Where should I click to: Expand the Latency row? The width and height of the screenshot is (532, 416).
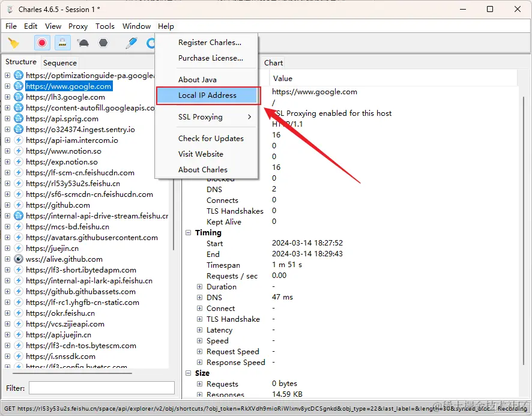[199, 330]
